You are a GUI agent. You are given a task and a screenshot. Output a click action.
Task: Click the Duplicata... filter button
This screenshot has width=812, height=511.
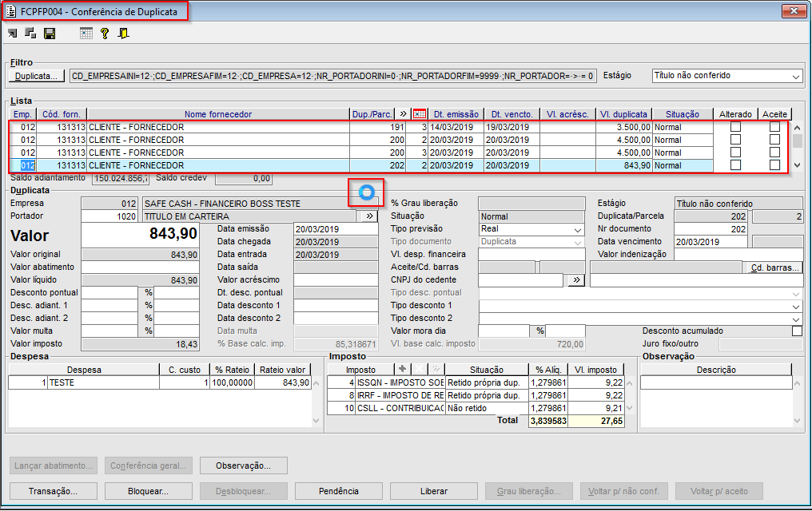[36, 76]
